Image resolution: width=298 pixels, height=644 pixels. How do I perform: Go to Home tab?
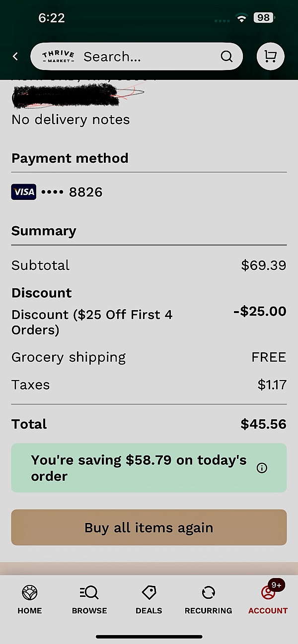[30, 599]
